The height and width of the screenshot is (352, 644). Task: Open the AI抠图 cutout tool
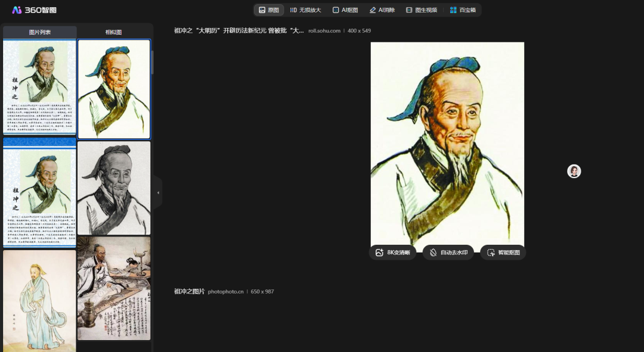pos(345,10)
